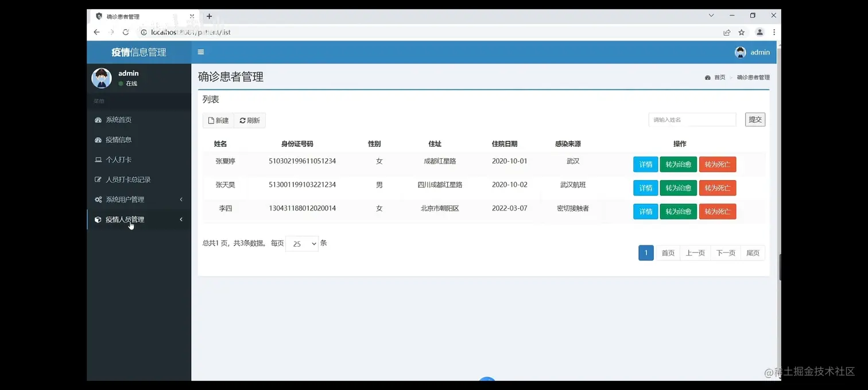Reload the page with browser refresh icon
Viewport: 868px width, 390px height.
coord(126,32)
